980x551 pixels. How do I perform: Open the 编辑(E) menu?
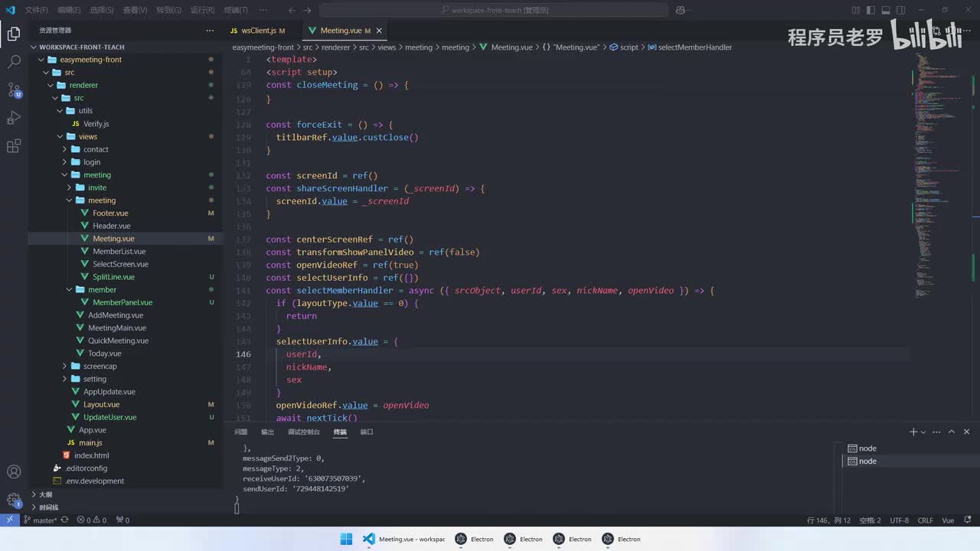click(69, 10)
